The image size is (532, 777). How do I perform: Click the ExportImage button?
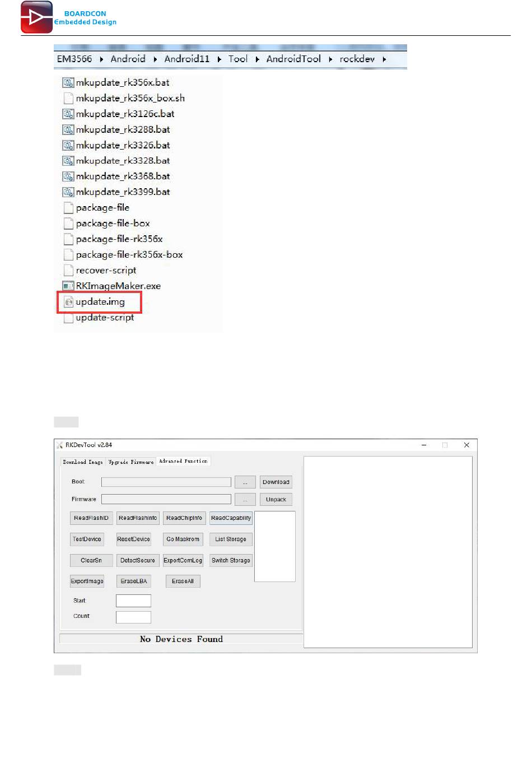click(x=87, y=581)
